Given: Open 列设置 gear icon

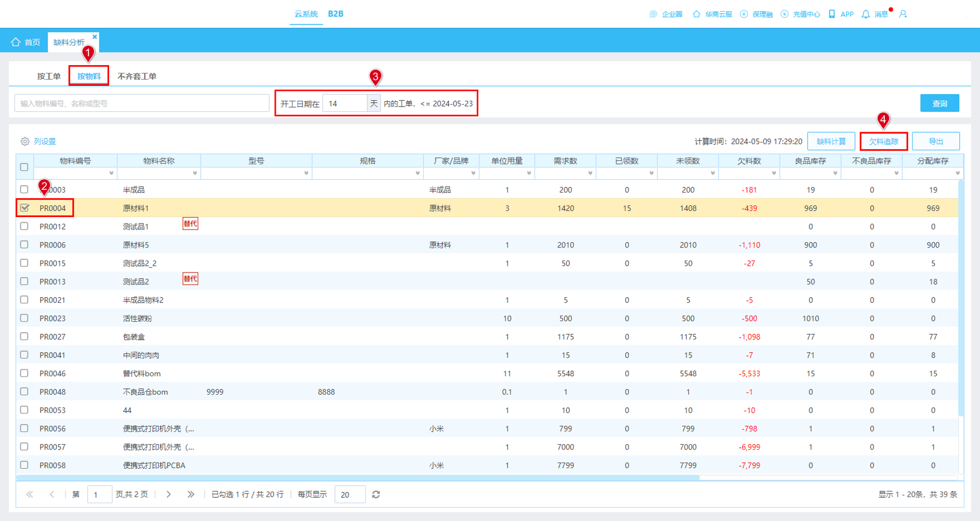Looking at the screenshot, I should [25, 141].
